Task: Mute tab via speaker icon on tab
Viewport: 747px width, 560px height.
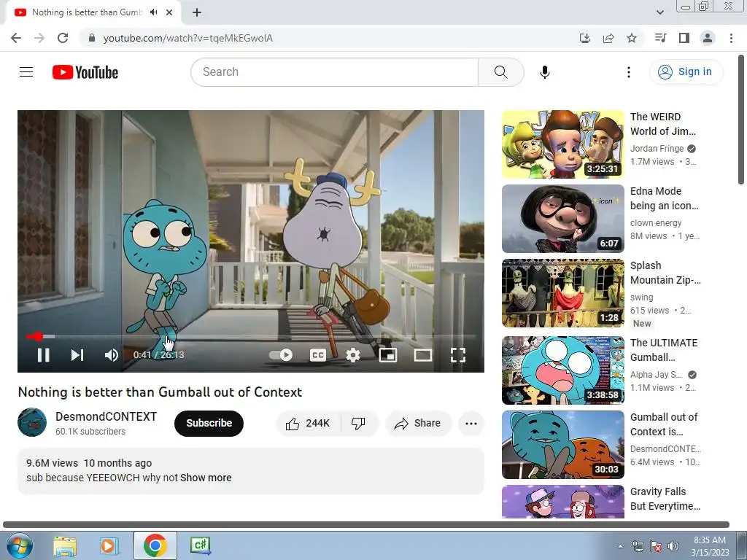Action: [153, 12]
